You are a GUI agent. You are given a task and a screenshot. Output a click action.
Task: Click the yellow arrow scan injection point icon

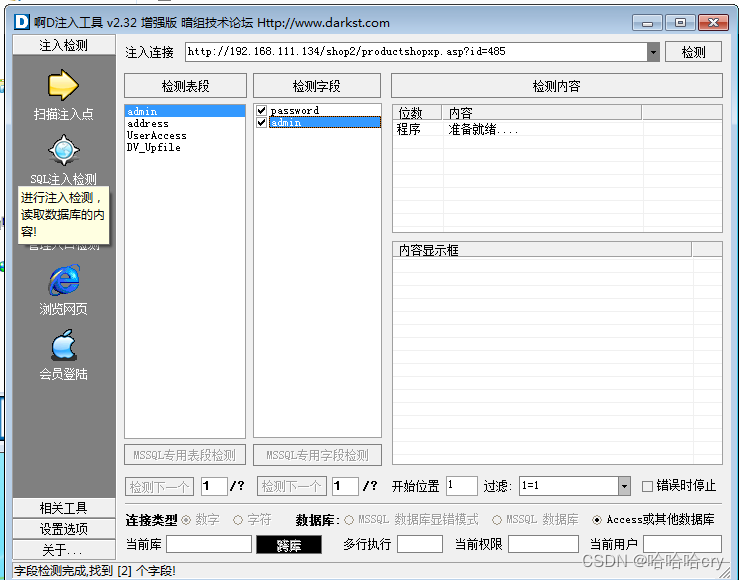pyautogui.click(x=63, y=85)
